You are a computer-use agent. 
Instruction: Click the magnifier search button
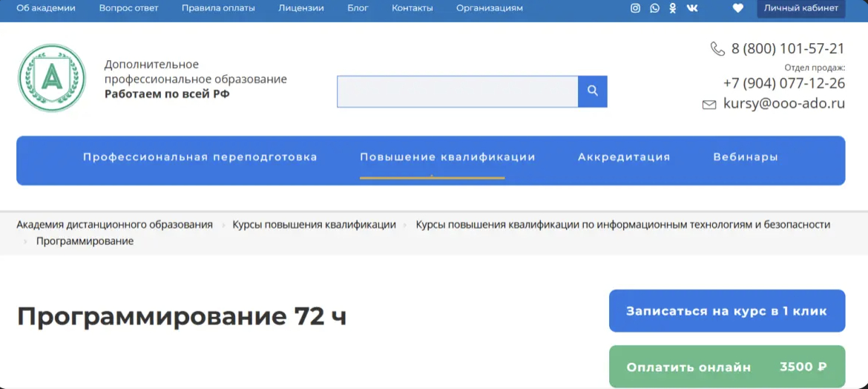coord(592,91)
